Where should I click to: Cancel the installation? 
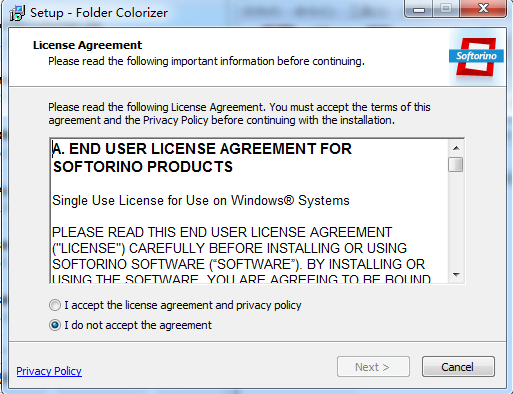point(458,367)
